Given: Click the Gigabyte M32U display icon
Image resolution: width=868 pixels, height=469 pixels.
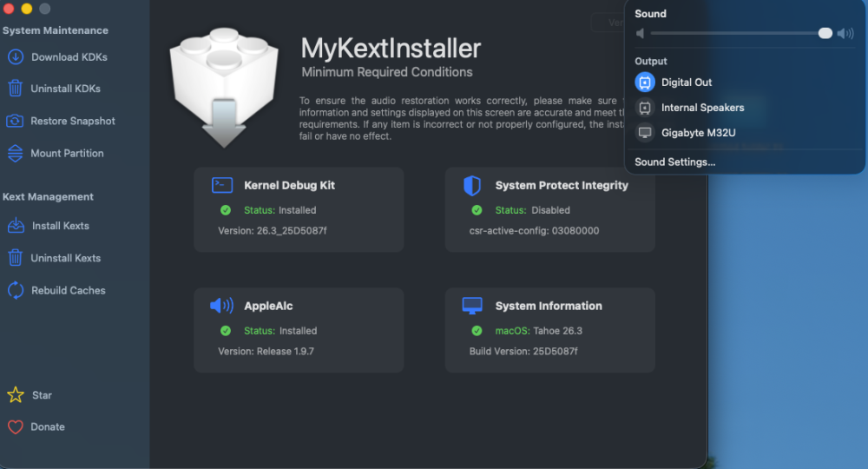Looking at the screenshot, I should (x=645, y=133).
